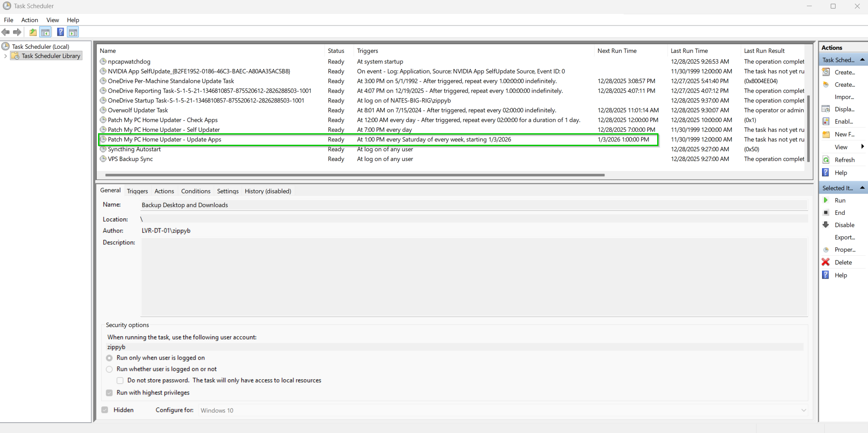Collapse the 'Selected Item' actions section
Image resolution: width=868 pixels, height=433 pixels.
[x=862, y=188]
